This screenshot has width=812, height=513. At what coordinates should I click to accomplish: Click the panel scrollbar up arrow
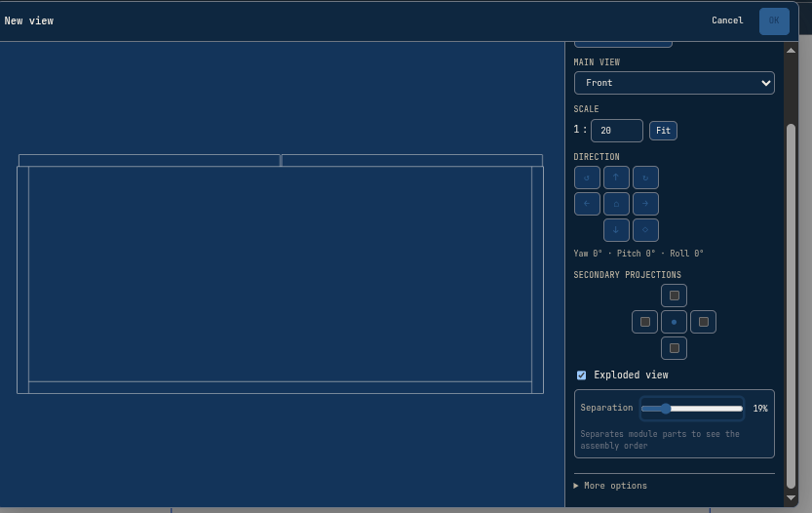[791, 51]
